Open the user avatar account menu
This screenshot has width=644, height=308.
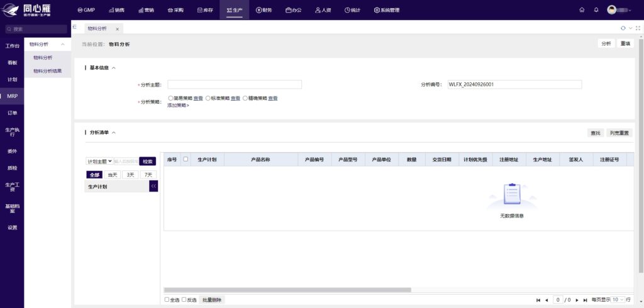619,10
